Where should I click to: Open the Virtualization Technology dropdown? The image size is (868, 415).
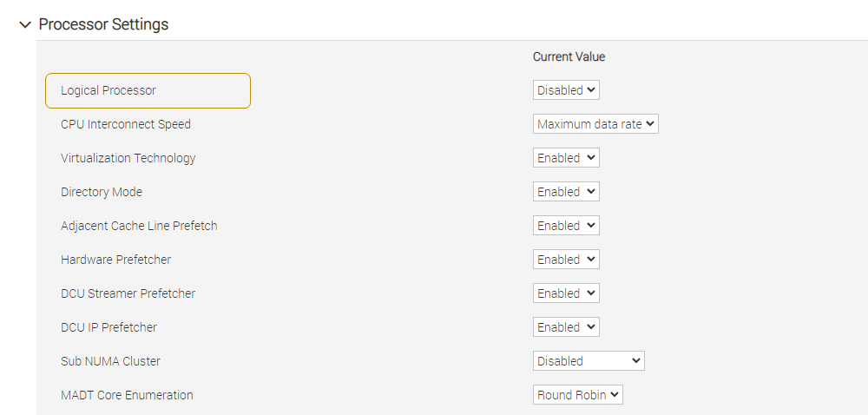[566, 158]
